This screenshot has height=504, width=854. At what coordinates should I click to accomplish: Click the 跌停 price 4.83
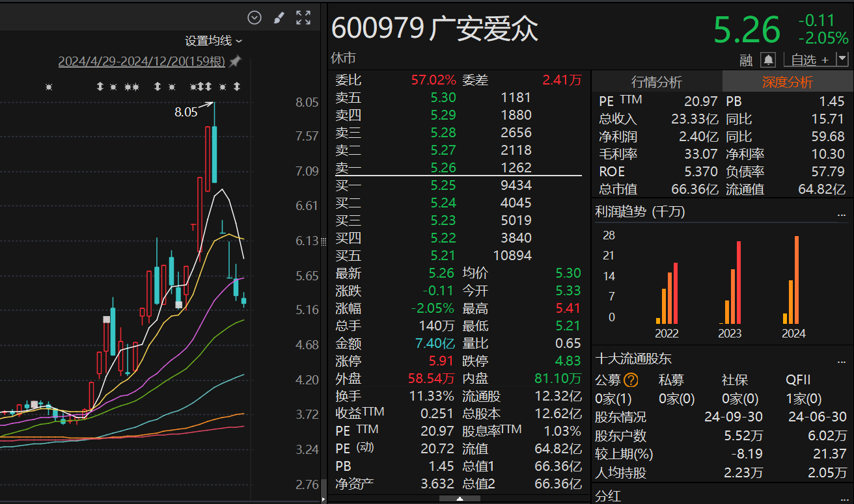coord(568,361)
